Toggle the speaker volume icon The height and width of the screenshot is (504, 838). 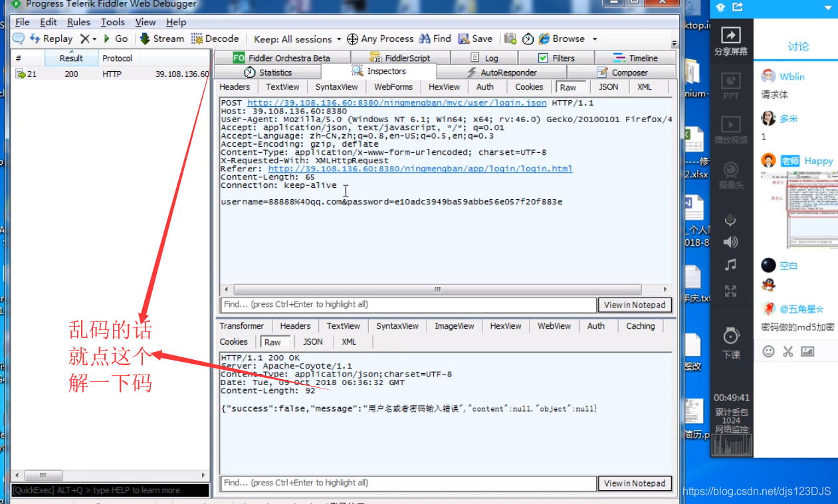[x=731, y=242]
